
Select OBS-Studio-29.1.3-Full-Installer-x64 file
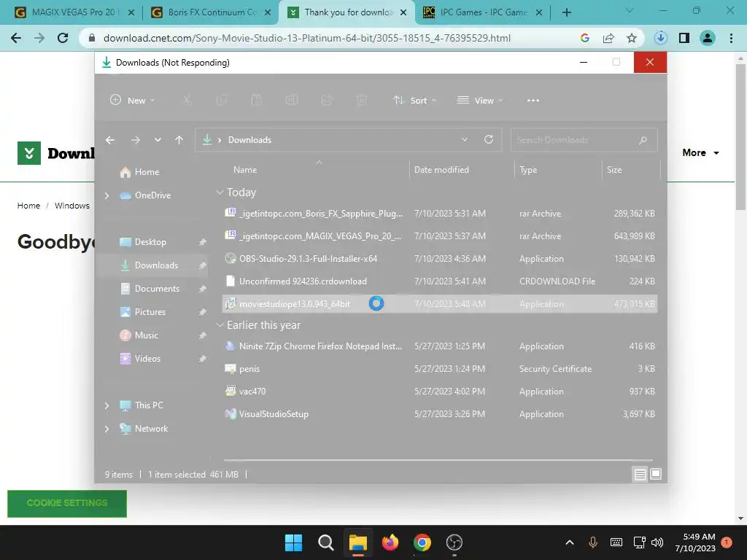[440, 259]
